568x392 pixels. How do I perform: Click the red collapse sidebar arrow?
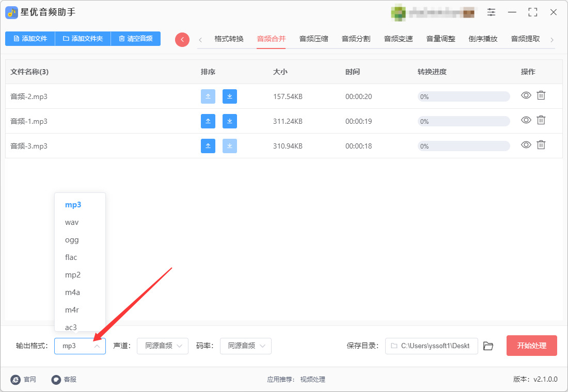coord(182,39)
